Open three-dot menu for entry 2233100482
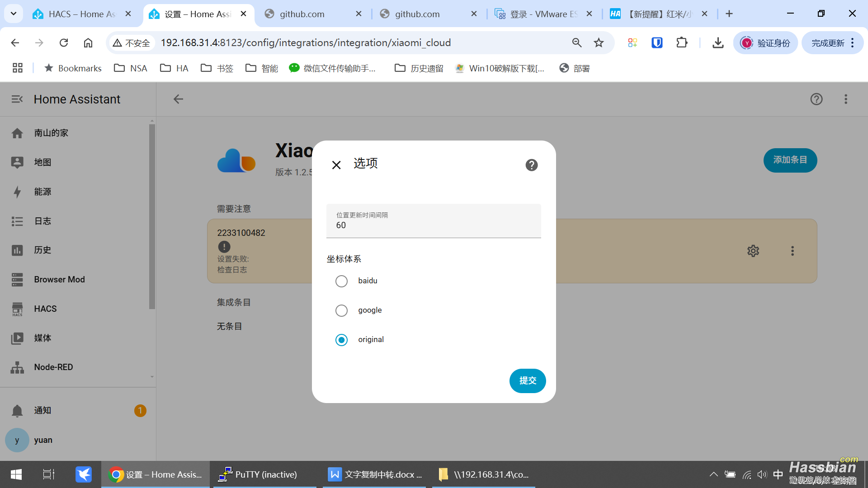The image size is (868, 488). (x=793, y=251)
